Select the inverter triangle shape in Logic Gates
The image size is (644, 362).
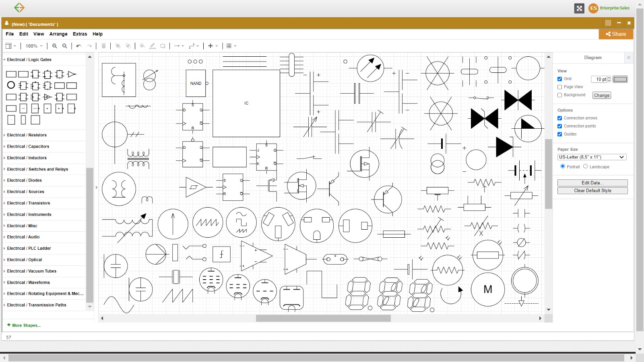click(72, 74)
